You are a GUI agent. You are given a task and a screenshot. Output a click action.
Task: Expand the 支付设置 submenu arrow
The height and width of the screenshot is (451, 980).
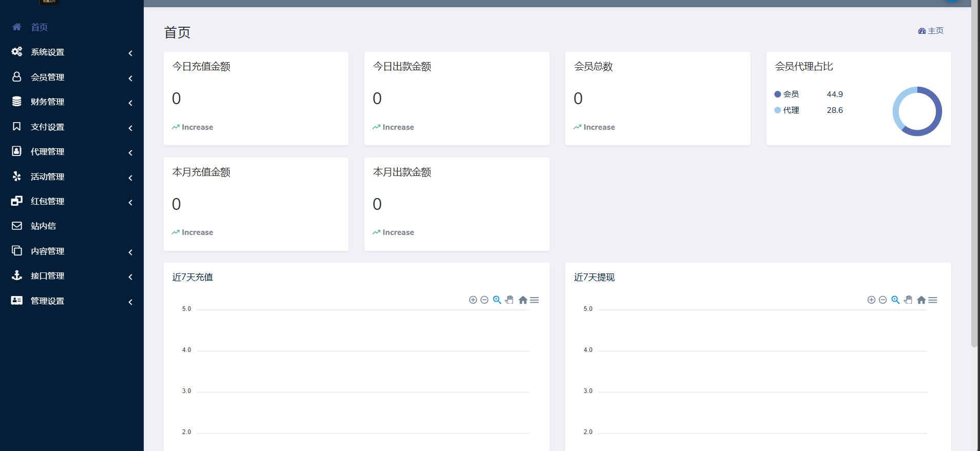pos(130,128)
